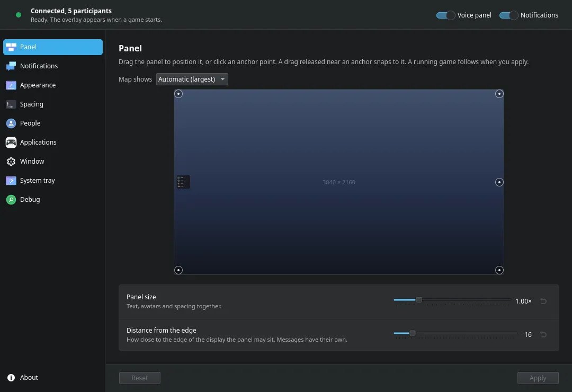Image resolution: width=572 pixels, height=392 pixels.
Task: Click the Panel size slider handle
Action: tap(419, 300)
